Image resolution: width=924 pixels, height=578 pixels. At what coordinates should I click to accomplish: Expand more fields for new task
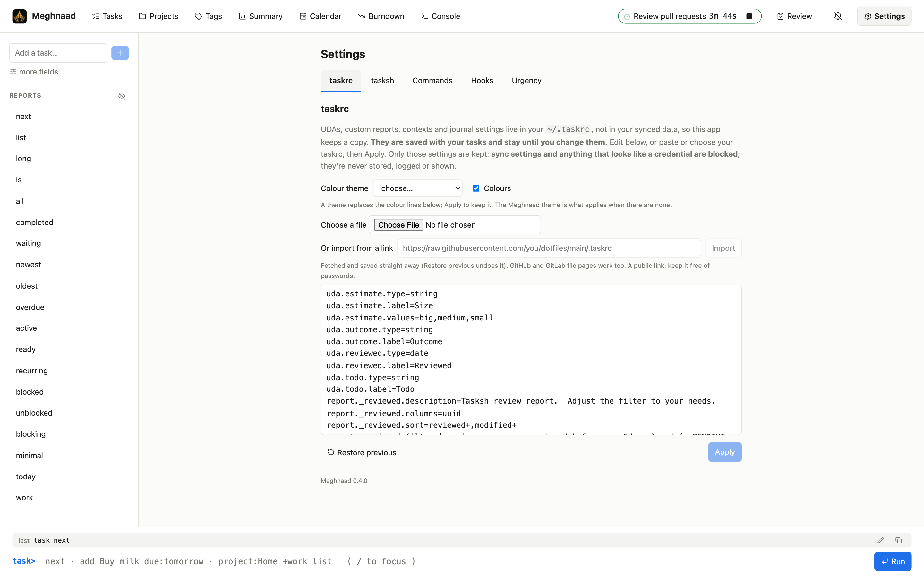[x=37, y=72]
